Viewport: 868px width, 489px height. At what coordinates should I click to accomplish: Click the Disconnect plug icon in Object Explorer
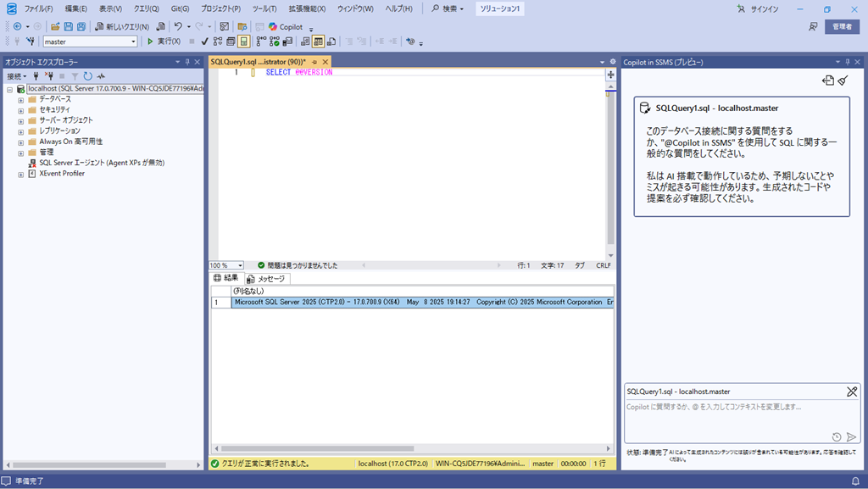(49, 76)
